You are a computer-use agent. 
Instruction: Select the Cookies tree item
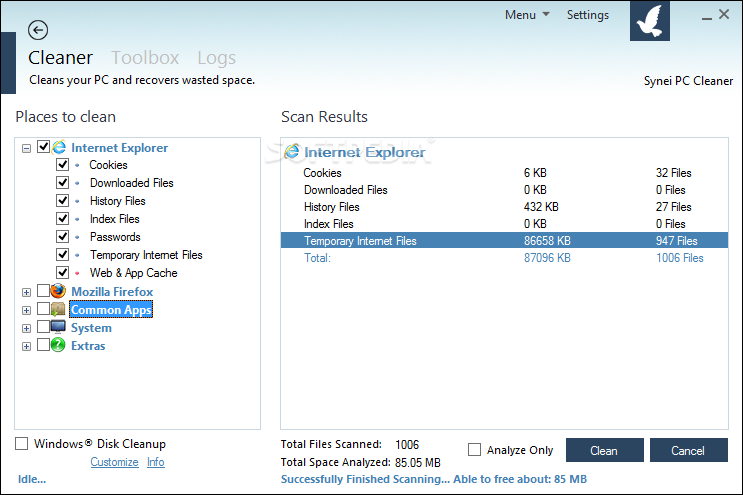[109, 165]
